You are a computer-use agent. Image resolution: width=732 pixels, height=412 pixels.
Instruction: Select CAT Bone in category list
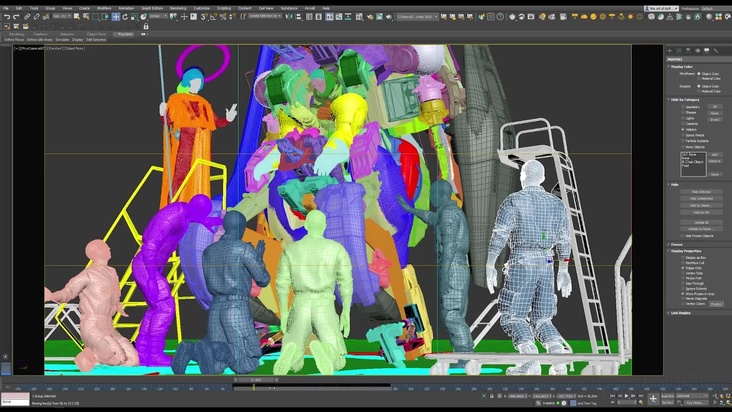688,154
